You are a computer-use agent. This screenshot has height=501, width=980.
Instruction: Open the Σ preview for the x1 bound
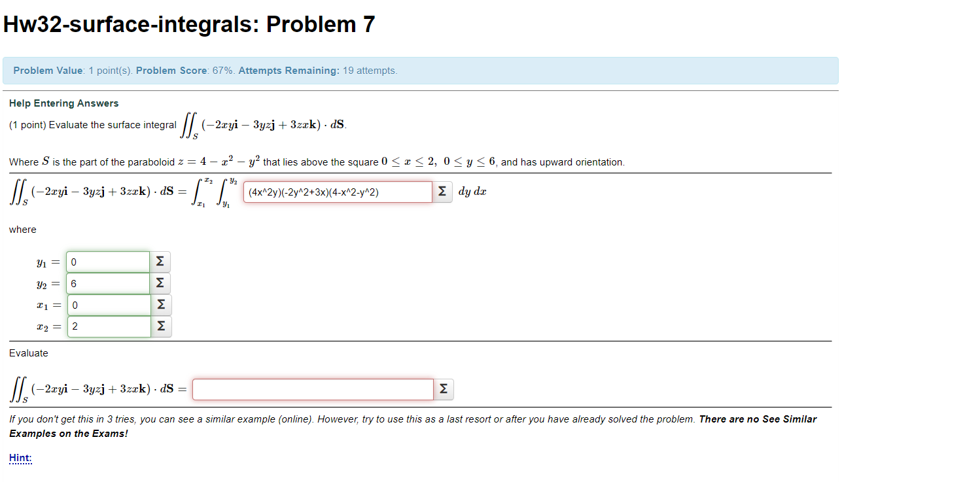[160, 304]
